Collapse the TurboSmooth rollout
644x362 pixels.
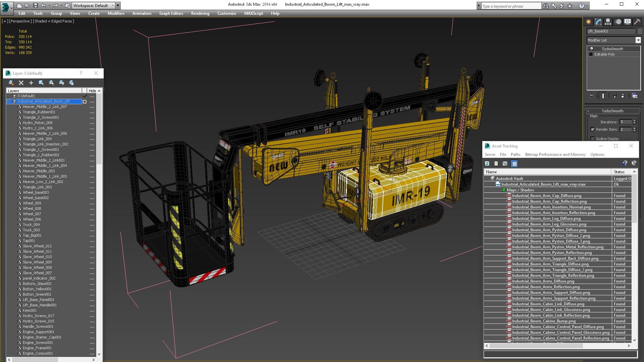point(612,111)
